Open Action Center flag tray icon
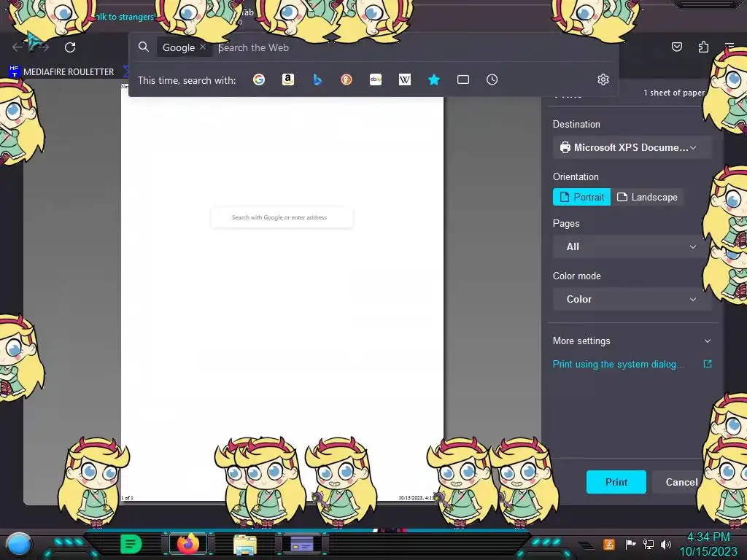 coord(631,544)
